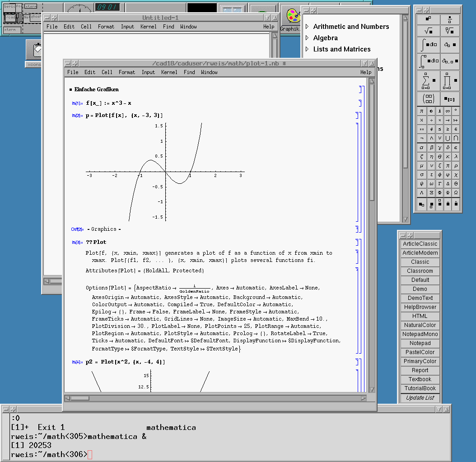Image resolution: width=476 pixels, height=462 pixels.
Task: Open Input menu in plot-1.nb window
Action: [x=148, y=72]
